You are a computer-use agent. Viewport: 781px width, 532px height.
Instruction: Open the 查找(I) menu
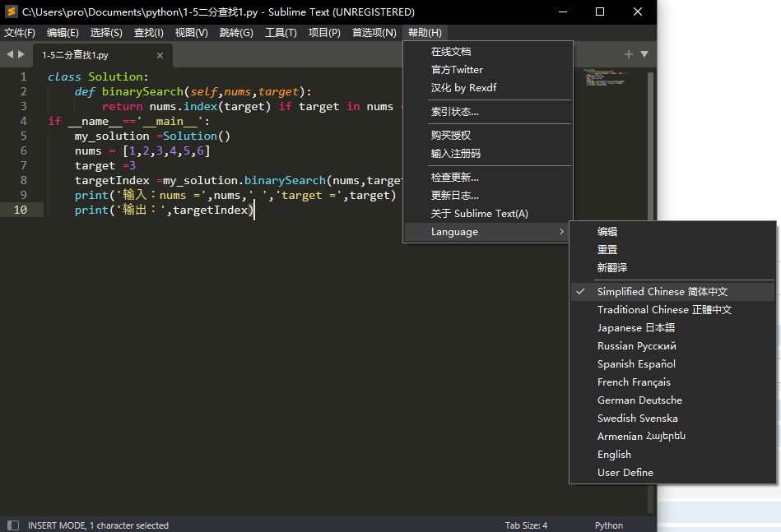(x=148, y=32)
